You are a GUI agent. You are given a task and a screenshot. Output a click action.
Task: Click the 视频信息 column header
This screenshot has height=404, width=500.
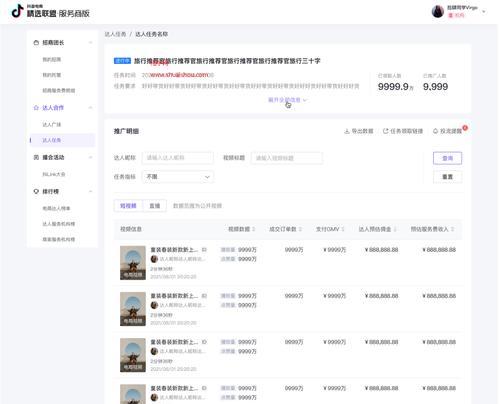point(131,229)
